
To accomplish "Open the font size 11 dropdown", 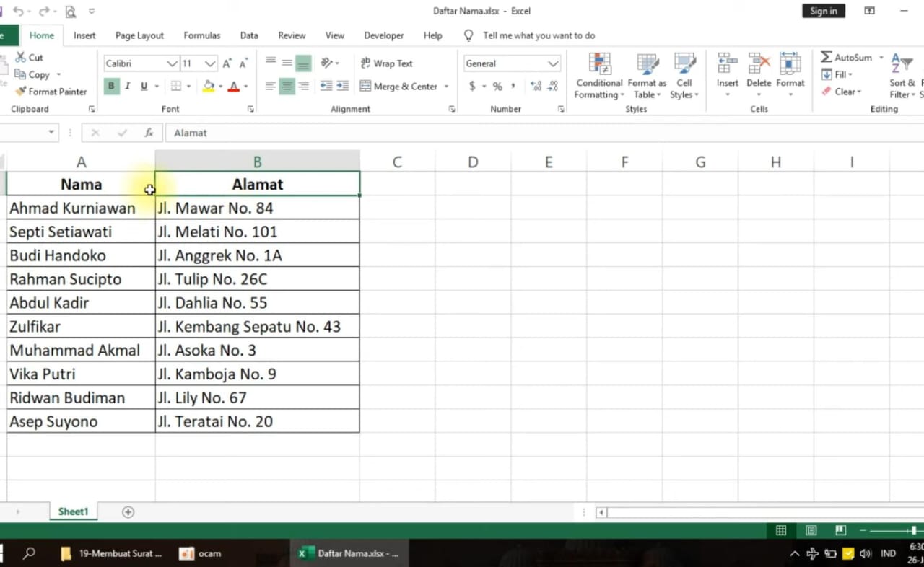I will tap(210, 63).
